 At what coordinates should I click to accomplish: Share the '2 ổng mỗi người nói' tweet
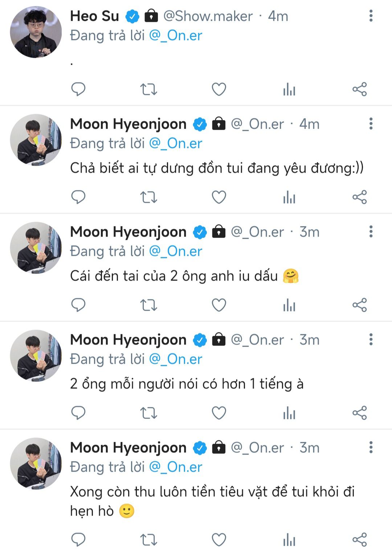point(360,413)
